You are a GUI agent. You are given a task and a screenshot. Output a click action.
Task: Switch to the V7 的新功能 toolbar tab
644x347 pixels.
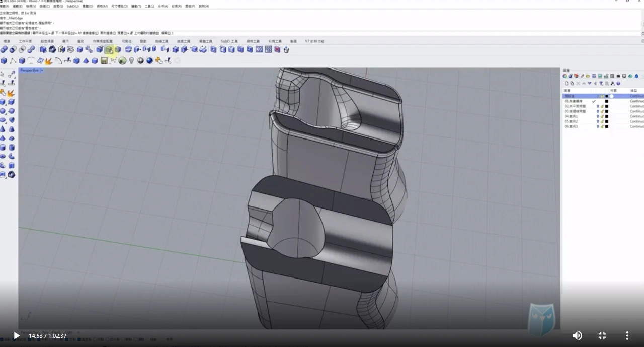click(x=314, y=41)
